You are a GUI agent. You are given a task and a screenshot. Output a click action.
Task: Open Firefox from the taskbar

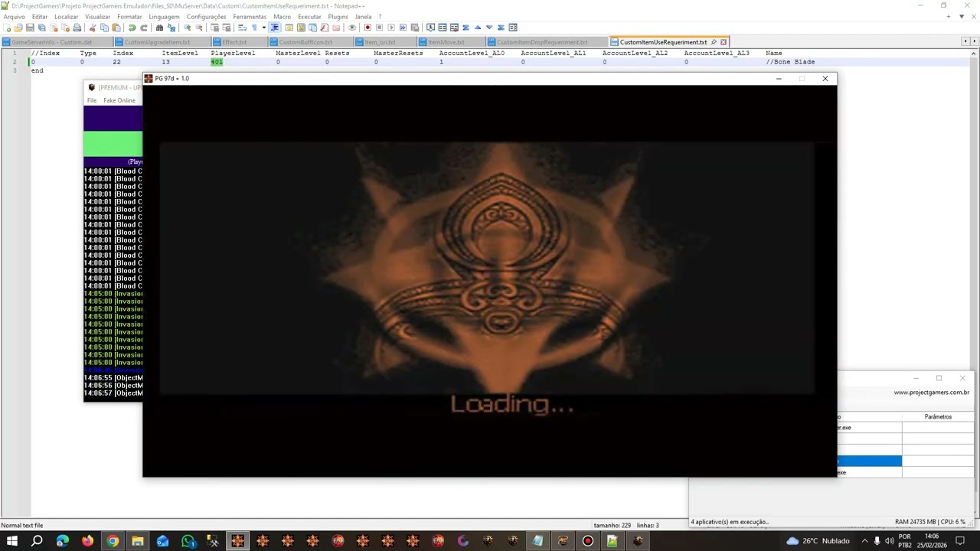[87, 541]
